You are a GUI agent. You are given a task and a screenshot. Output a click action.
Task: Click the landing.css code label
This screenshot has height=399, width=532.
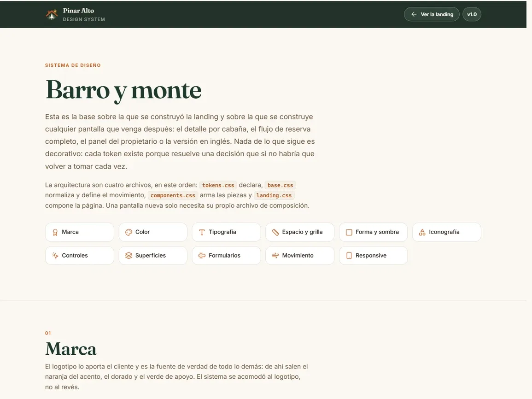[274, 195]
